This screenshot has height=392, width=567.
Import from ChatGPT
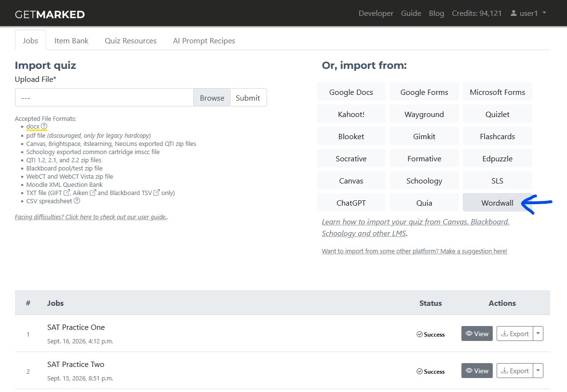click(x=351, y=203)
